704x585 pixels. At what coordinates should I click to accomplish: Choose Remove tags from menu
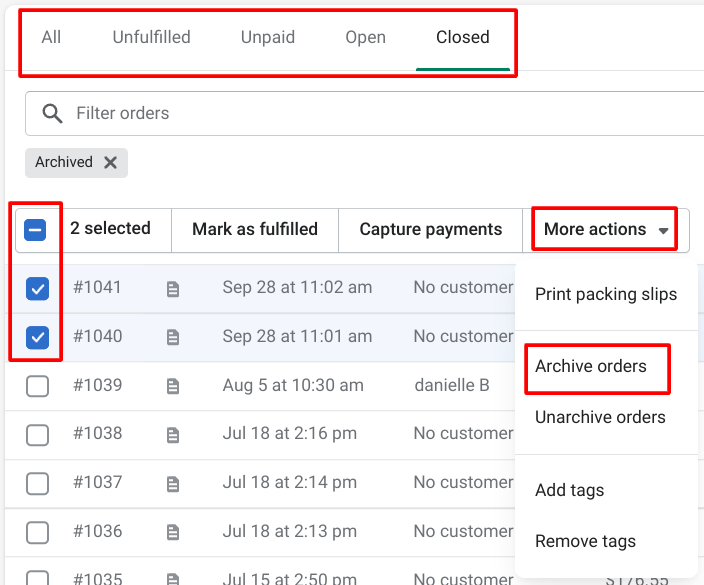(x=585, y=541)
